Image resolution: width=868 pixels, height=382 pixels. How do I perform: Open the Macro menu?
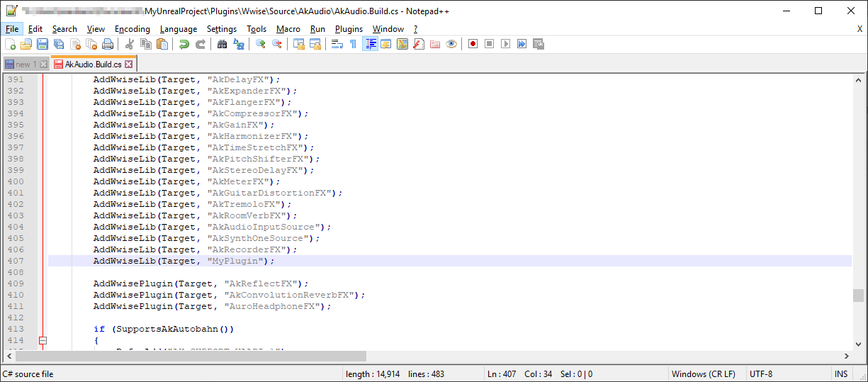(x=288, y=29)
